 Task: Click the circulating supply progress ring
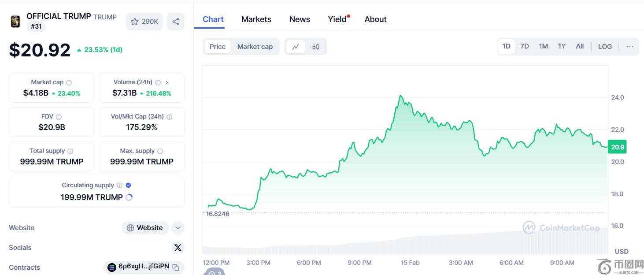pyautogui.click(x=129, y=197)
